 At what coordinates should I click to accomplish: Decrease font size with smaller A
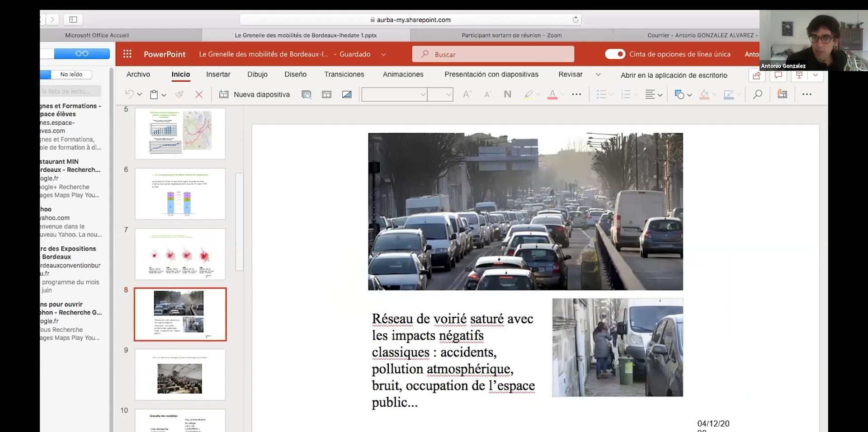click(487, 94)
